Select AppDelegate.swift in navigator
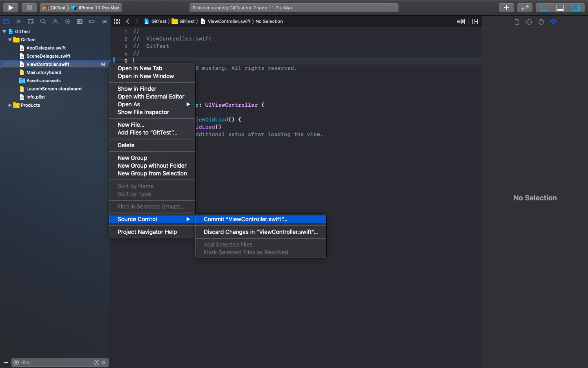 tap(46, 48)
